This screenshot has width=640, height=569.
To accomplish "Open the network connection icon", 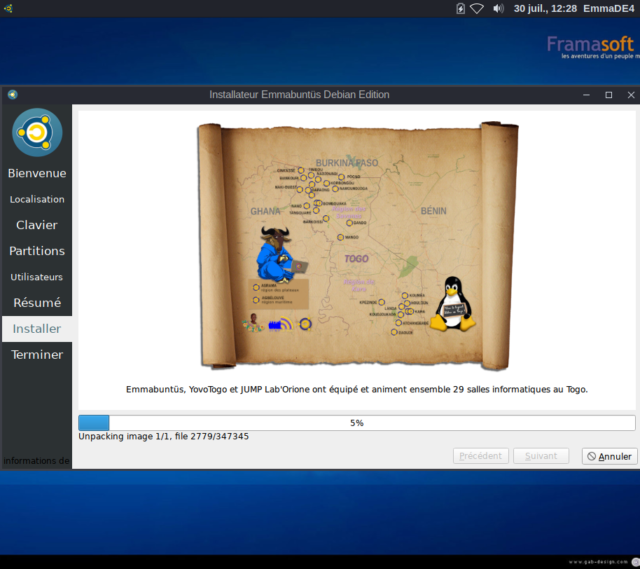I will click(x=476, y=9).
